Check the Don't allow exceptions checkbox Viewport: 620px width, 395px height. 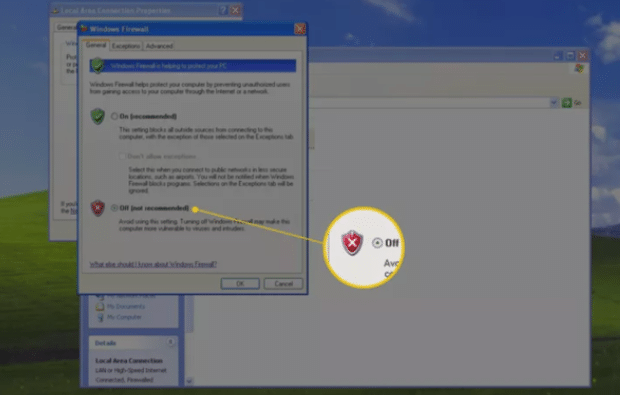[122, 157]
